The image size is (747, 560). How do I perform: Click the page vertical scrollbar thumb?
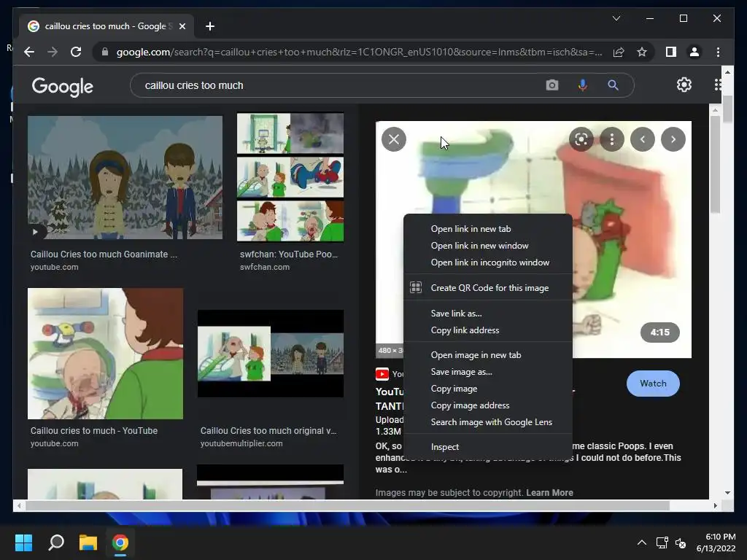point(727,109)
